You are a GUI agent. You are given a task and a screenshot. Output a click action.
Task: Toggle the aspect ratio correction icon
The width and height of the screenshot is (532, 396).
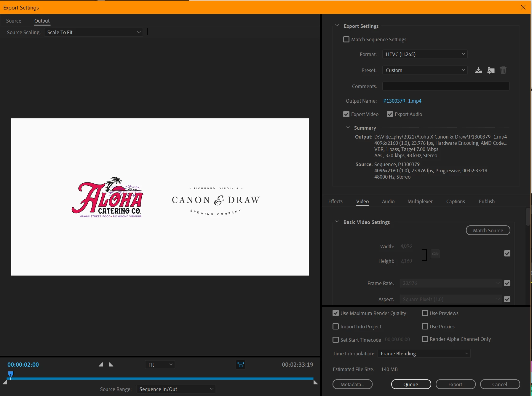tap(240, 365)
